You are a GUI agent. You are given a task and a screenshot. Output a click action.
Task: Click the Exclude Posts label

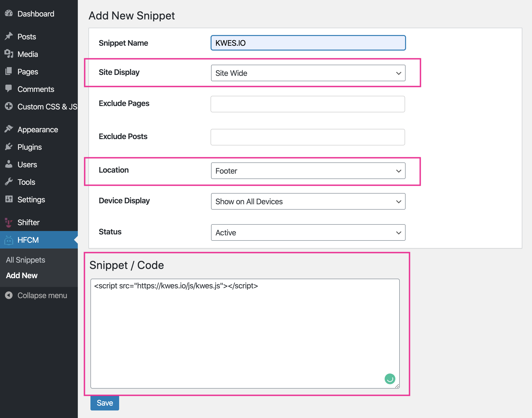(x=123, y=136)
